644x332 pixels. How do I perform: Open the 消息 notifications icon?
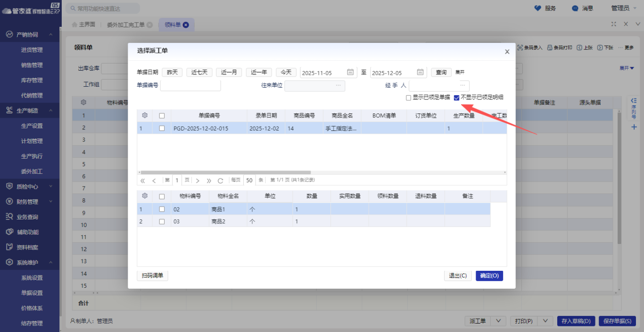tap(575, 8)
